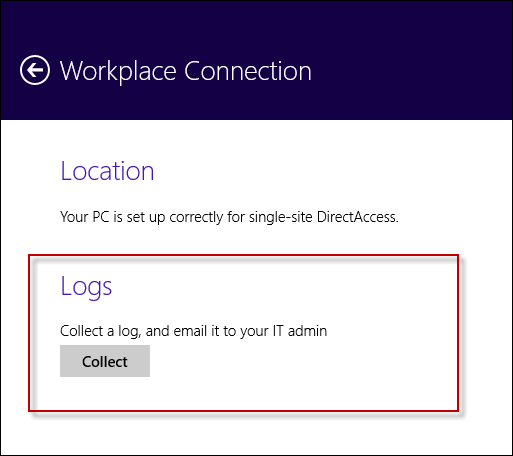Click the word 'Workplace' in the title
Image resolution: width=513 pixels, height=456 pixels.
tap(118, 72)
